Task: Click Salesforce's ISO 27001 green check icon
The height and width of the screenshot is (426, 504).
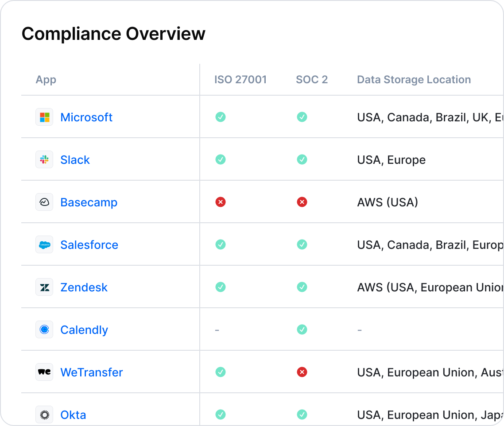Action: (221, 245)
